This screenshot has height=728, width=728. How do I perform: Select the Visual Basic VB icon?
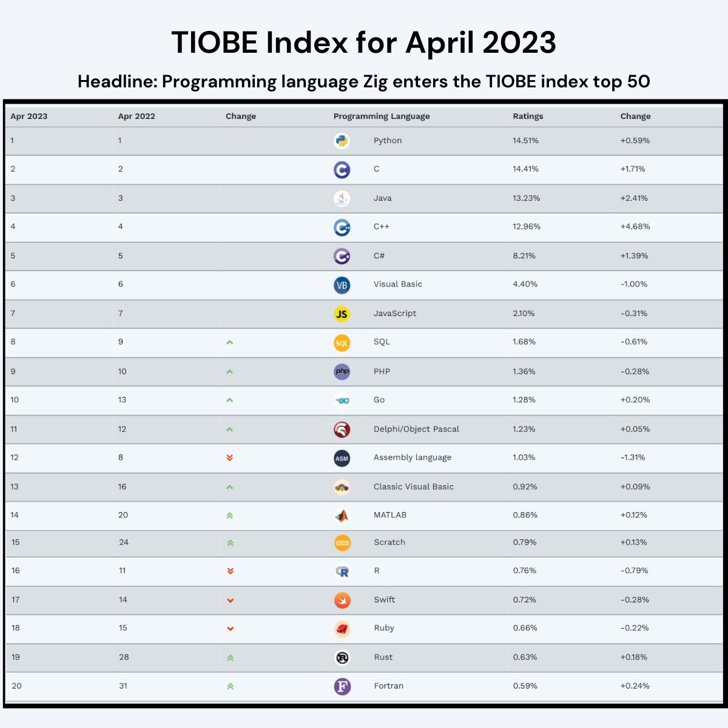tap(342, 285)
